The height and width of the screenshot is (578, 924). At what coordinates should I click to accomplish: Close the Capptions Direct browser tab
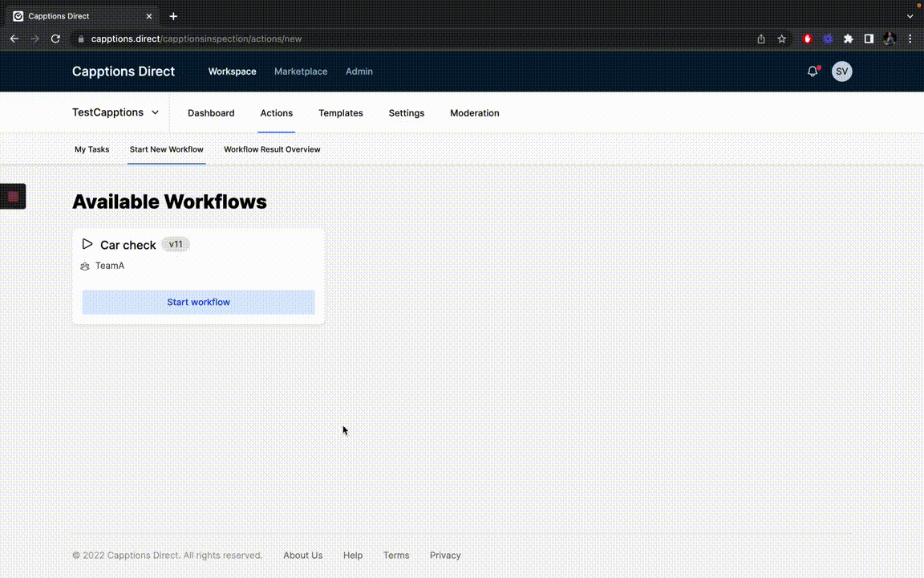[149, 17]
